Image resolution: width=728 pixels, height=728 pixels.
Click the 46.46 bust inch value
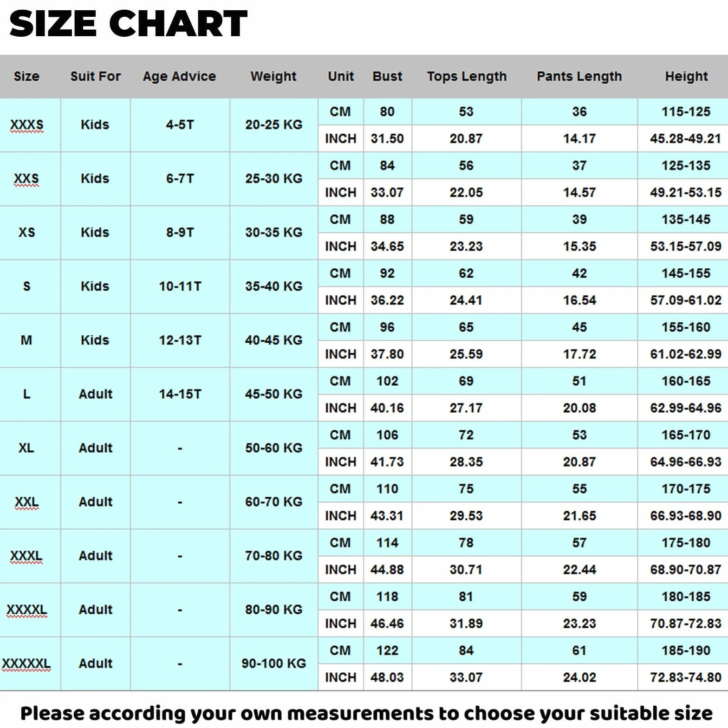coord(387,624)
